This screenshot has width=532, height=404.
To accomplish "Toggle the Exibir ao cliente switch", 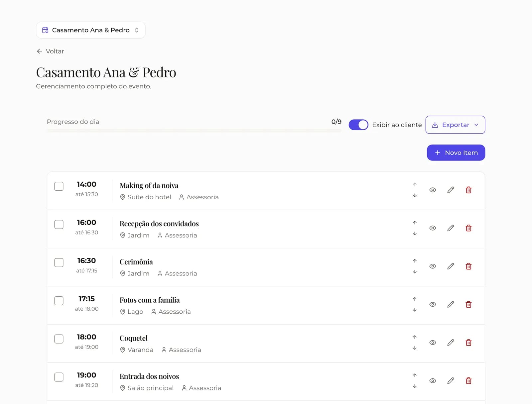I will [x=358, y=125].
